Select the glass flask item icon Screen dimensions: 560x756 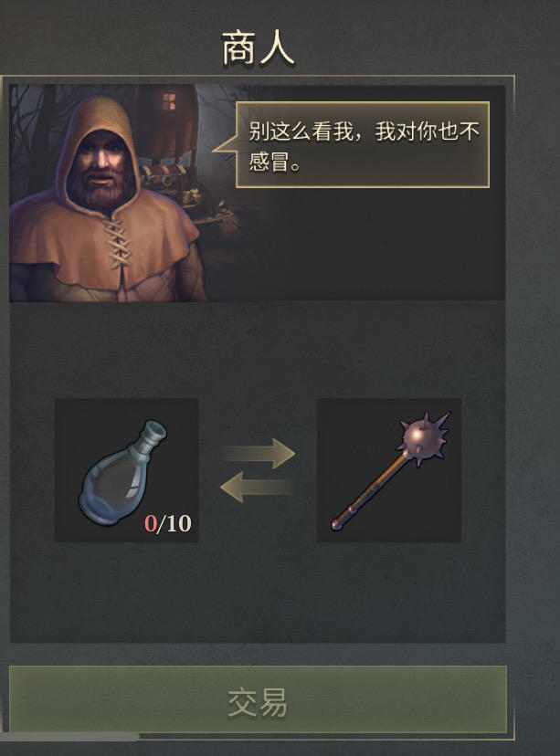click(126, 470)
